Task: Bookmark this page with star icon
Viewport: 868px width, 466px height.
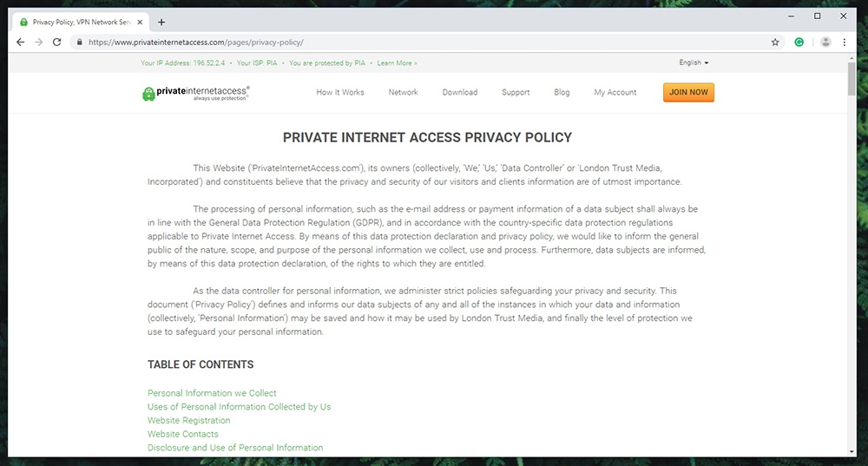Action: pos(775,42)
